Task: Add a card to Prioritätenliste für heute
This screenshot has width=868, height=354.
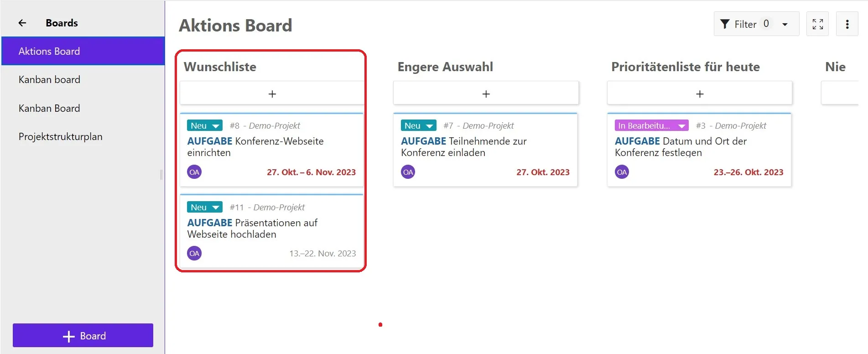Action: [699, 93]
